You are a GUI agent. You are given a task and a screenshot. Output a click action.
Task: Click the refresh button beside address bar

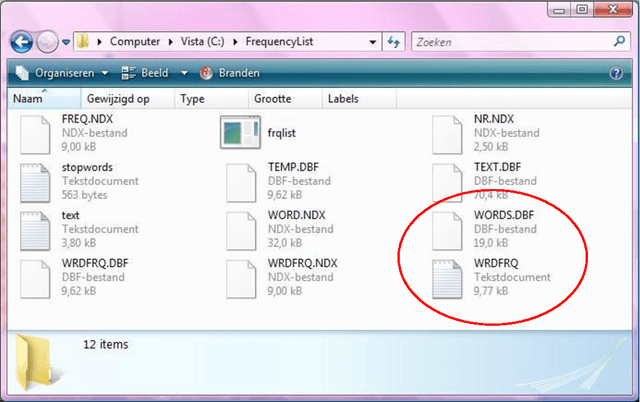tap(393, 43)
